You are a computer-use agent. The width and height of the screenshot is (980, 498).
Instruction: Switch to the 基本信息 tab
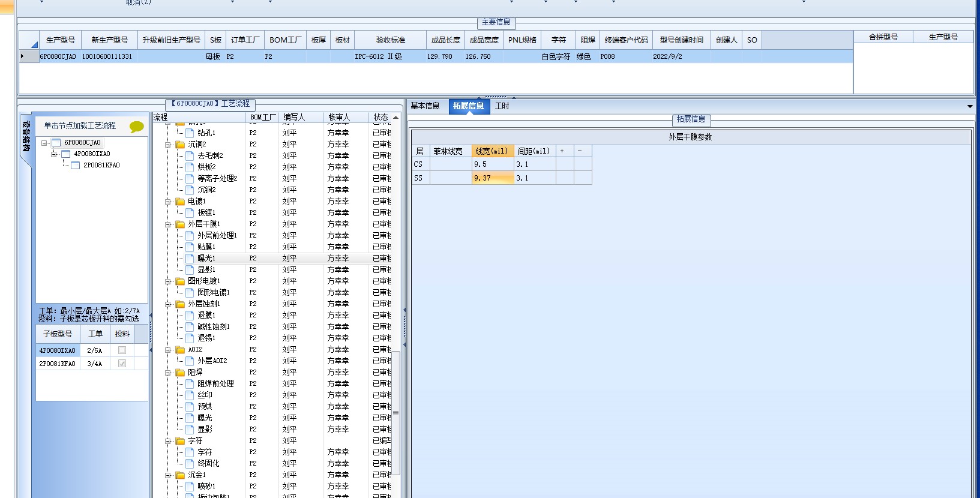click(x=425, y=106)
